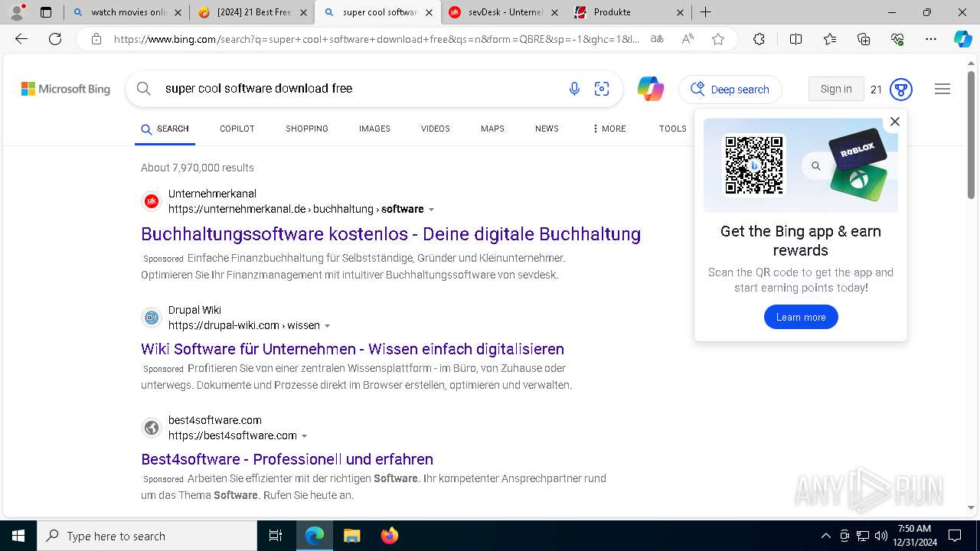This screenshot has height=551, width=980.
Task: View site info lock icon in address bar
Action: 96,39
